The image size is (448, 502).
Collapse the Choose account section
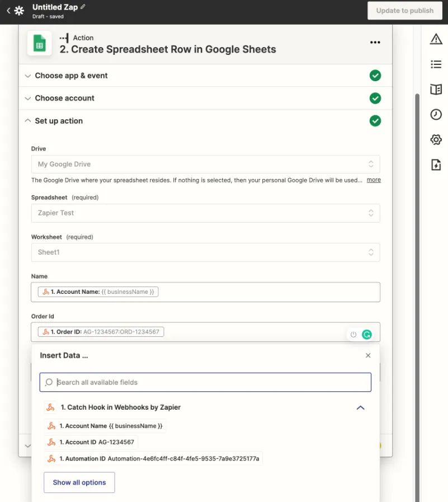click(27, 98)
